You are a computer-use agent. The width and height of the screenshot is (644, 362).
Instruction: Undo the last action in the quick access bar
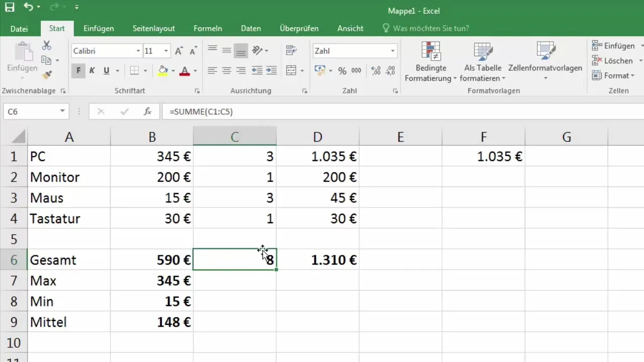[28, 7]
